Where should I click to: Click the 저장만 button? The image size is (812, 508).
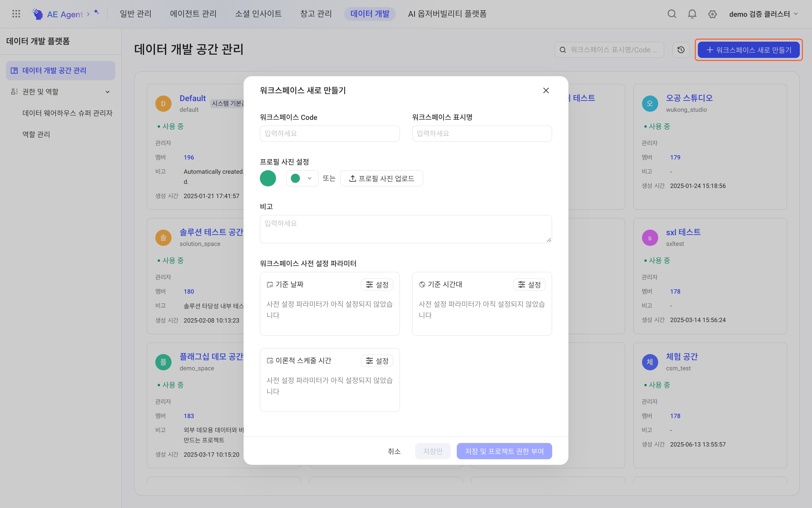(432, 451)
